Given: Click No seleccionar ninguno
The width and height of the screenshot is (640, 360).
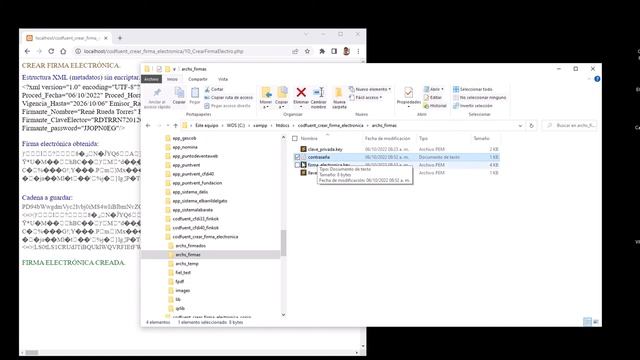Looking at the screenshot, I should coord(480,98).
